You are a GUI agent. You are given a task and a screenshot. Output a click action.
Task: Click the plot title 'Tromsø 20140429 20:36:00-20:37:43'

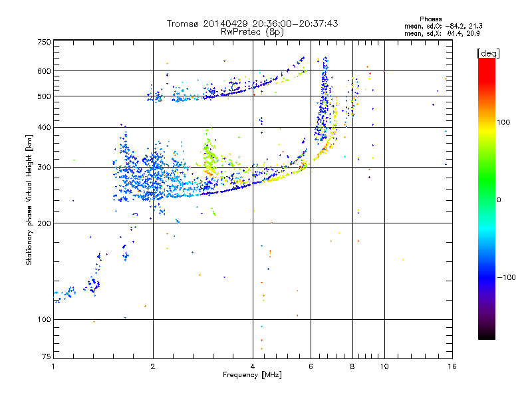(253, 23)
